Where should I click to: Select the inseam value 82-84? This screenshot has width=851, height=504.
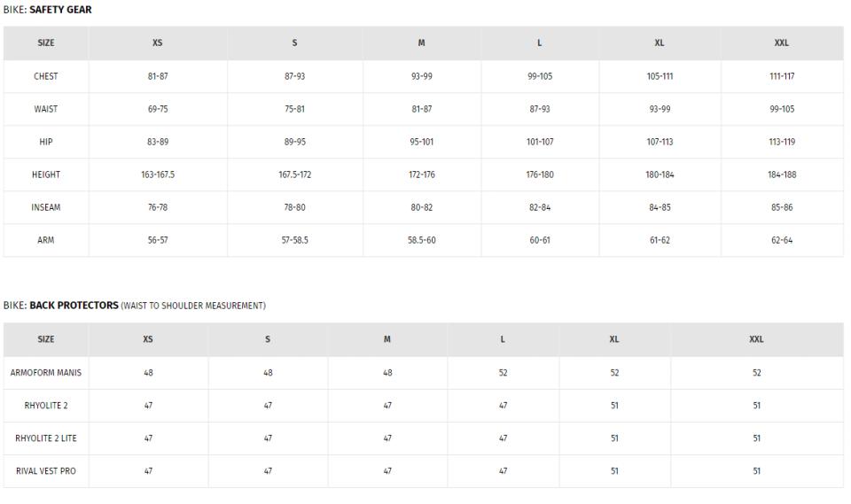(x=540, y=207)
